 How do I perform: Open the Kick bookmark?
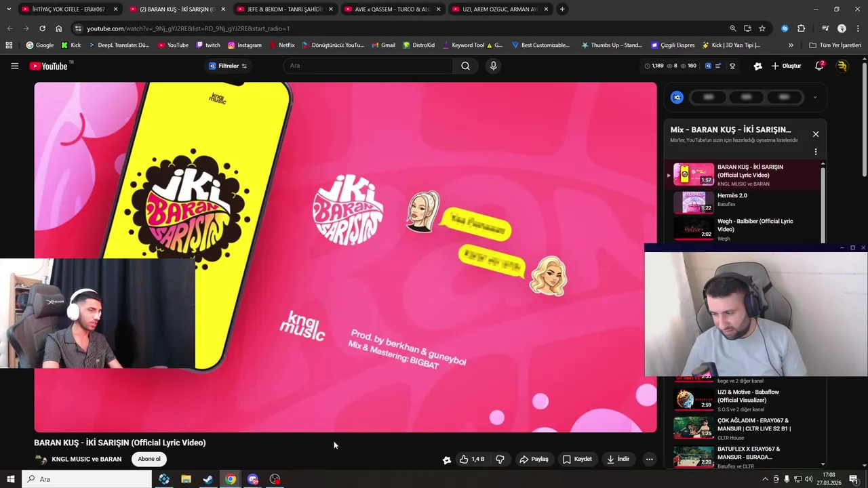(71, 45)
